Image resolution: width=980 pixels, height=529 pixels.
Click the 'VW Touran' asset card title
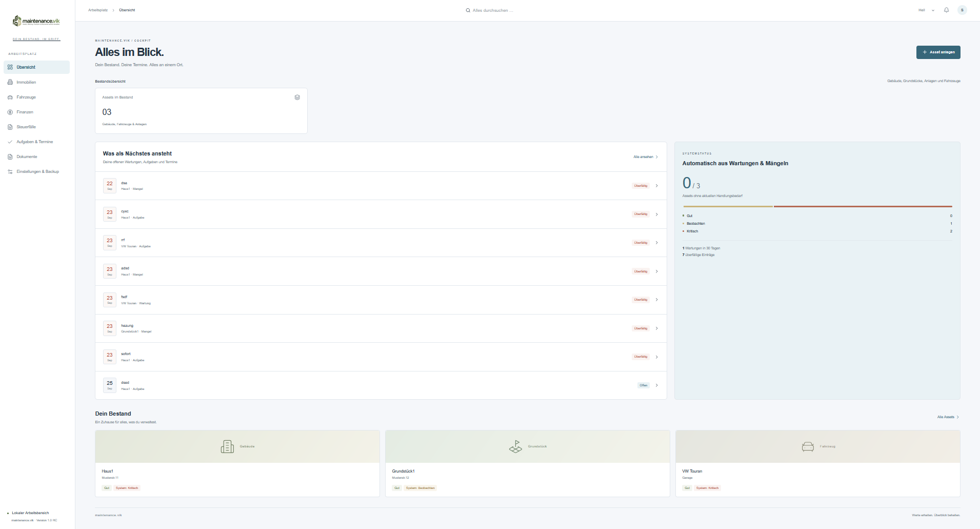(x=692, y=471)
